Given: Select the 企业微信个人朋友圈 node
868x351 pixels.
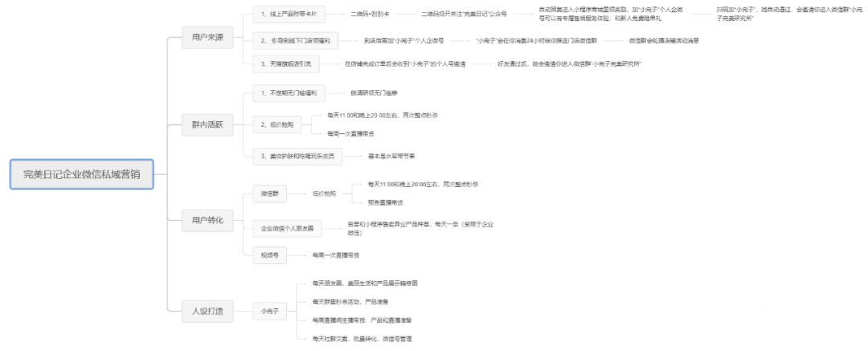Looking at the screenshot, I should [x=287, y=229].
